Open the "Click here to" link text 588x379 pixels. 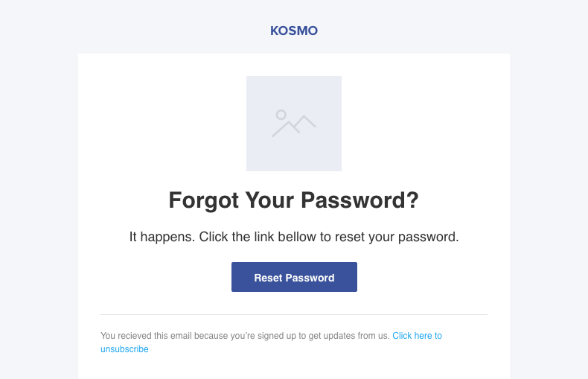tap(417, 336)
